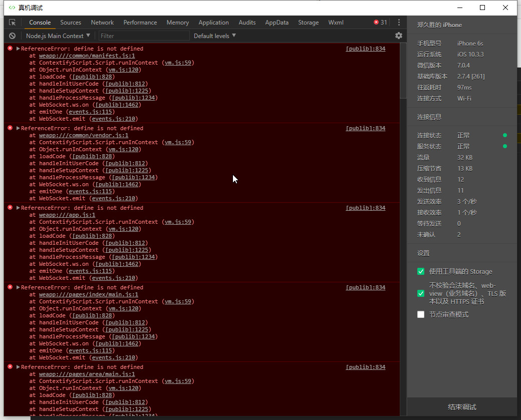This screenshot has width=521, height=420.
Task: Open [publib]:834 link of vendor.js error
Action: coord(366,128)
